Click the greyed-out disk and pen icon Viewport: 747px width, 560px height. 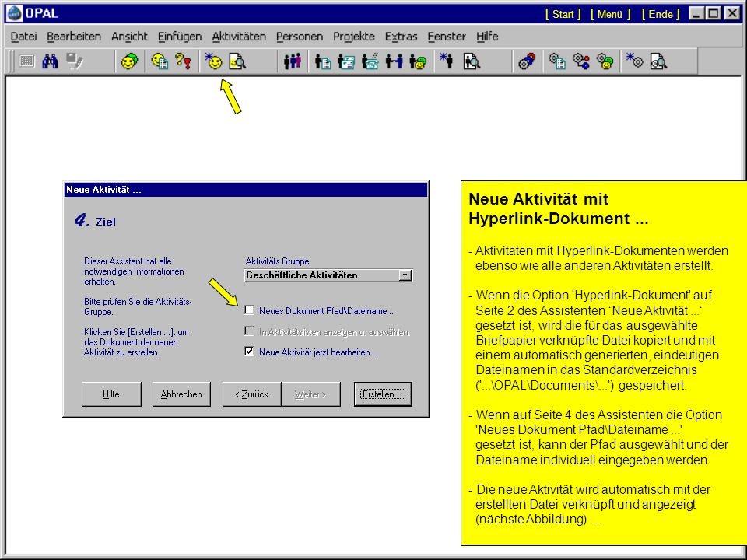pos(75,61)
